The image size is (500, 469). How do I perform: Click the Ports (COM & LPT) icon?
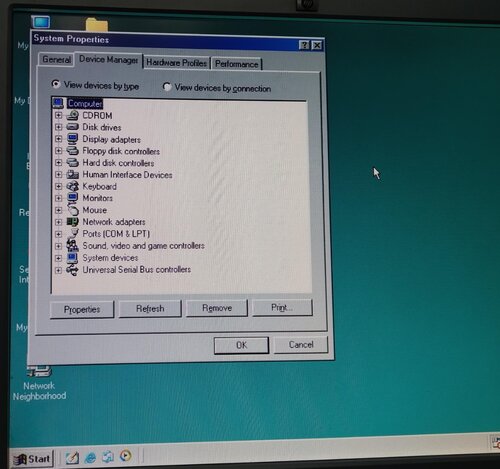[72, 233]
